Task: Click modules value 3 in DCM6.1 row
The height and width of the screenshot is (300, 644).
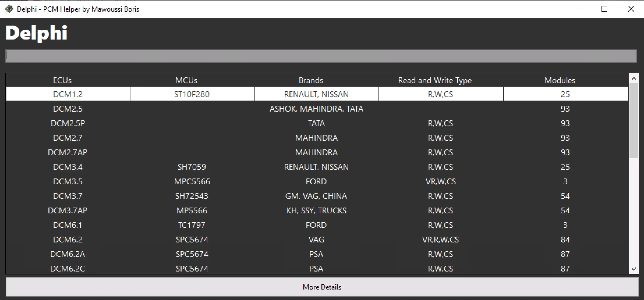Action: [x=565, y=225]
